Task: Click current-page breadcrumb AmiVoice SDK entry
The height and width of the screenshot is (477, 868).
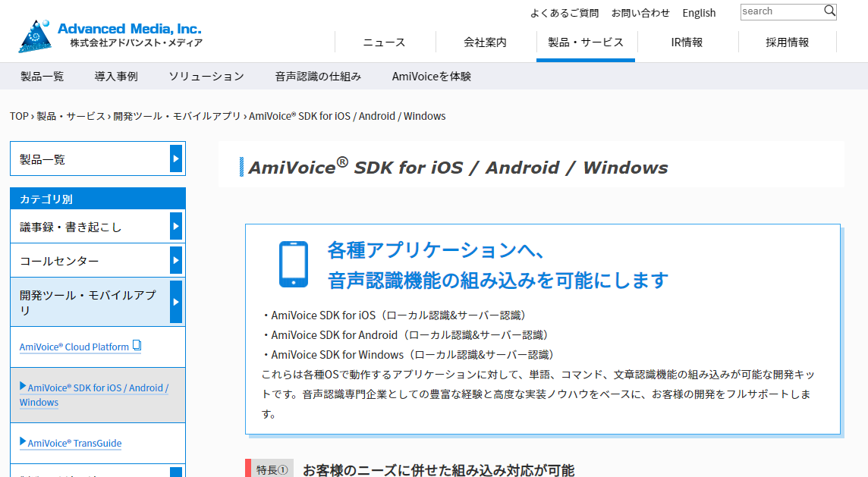Action: point(347,116)
